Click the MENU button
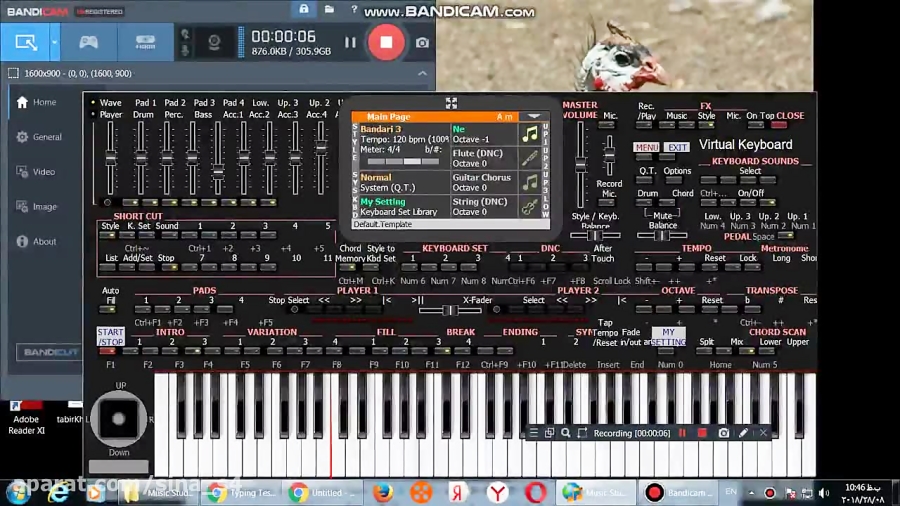 (646, 147)
